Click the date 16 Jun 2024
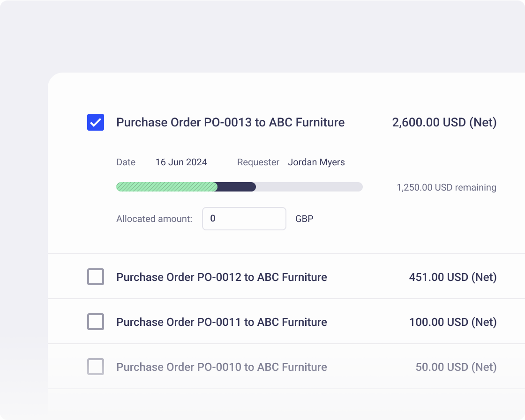The height and width of the screenshot is (420, 525). (181, 162)
